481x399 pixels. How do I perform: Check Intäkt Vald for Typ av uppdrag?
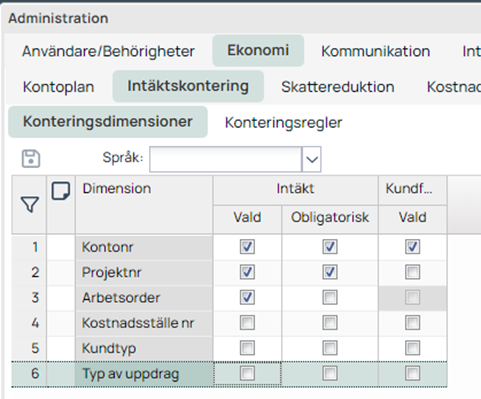pyautogui.click(x=247, y=373)
